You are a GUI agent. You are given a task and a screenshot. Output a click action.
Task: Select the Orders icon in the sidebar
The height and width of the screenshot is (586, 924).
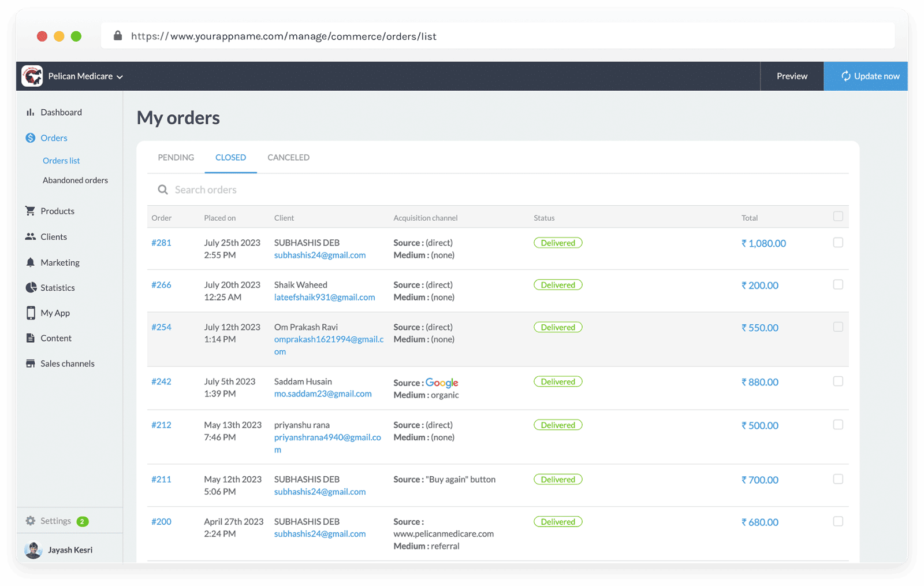pos(29,138)
